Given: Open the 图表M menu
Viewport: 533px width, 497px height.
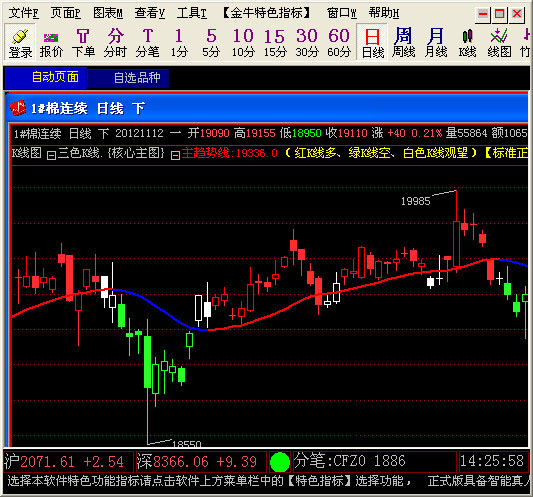Looking at the screenshot, I should 108,13.
